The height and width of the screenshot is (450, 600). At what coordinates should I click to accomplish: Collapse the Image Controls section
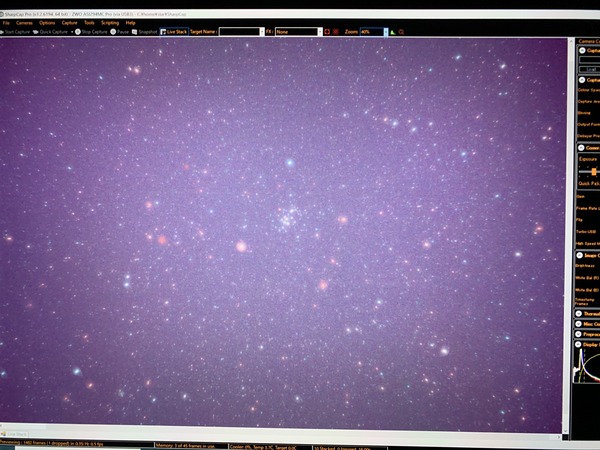tap(580, 255)
